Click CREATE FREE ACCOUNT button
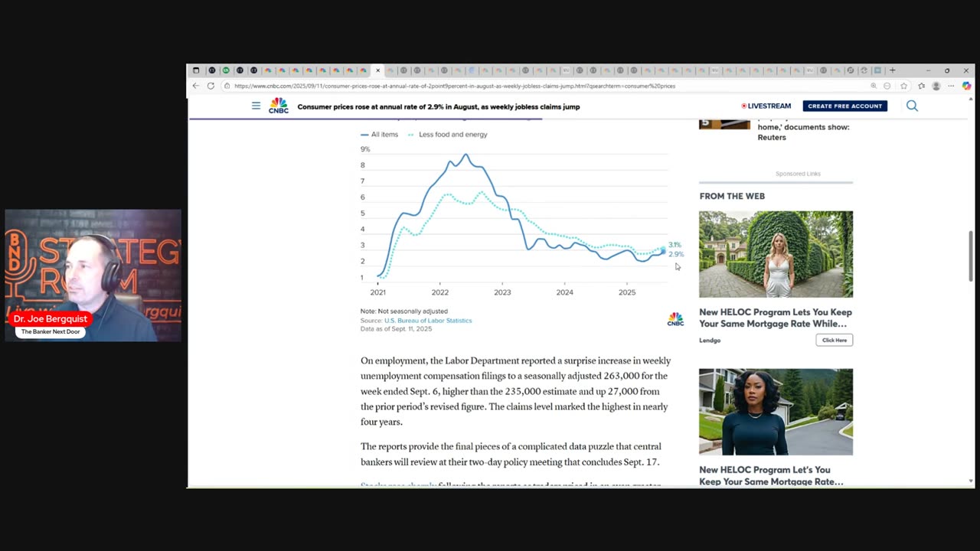The width and height of the screenshot is (980, 551). (845, 106)
